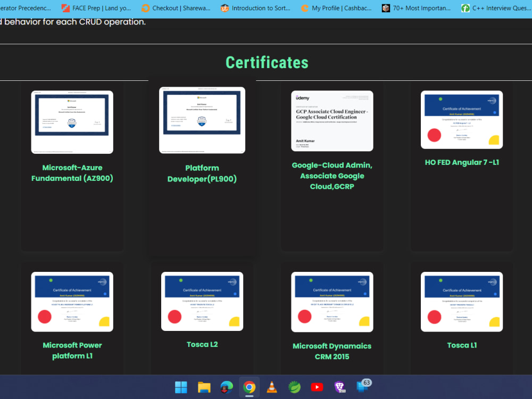Click the 70+ Most Importan favicon
532x399 pixels.
tap(386, 8)
